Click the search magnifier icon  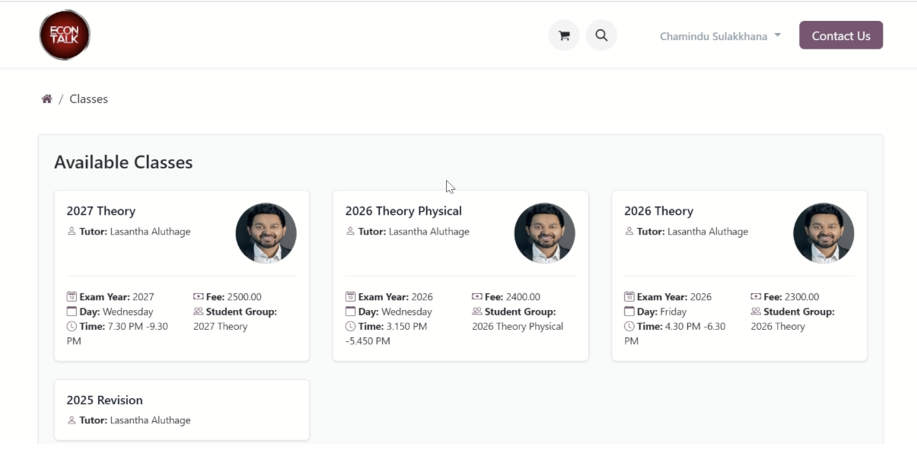(601, 36)
